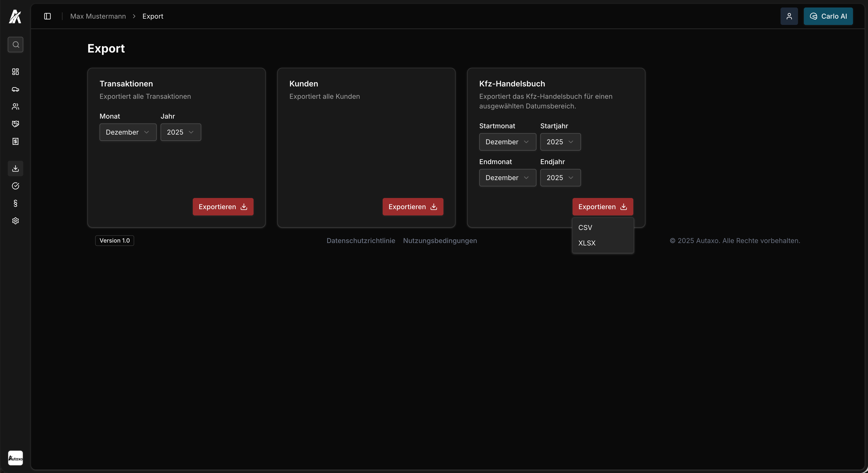The width and height of the screenshot is (868, 473).
Task: Open the Carlo AI assistant
Action: (829, 16)
